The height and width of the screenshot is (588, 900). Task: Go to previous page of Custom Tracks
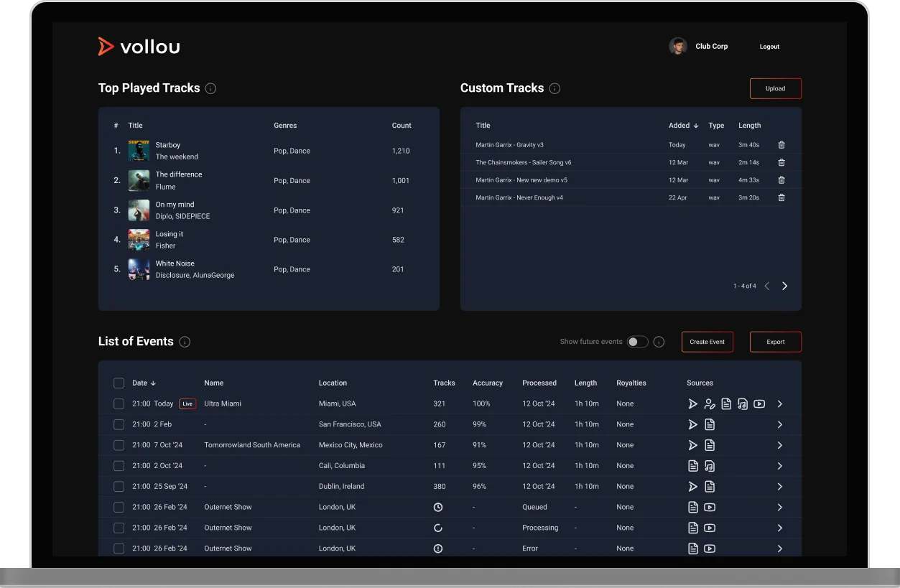[x=767, y=286]
